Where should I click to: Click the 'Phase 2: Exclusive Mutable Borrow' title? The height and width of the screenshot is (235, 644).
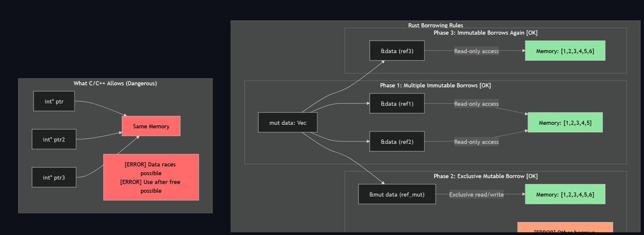tap(486, 176)
